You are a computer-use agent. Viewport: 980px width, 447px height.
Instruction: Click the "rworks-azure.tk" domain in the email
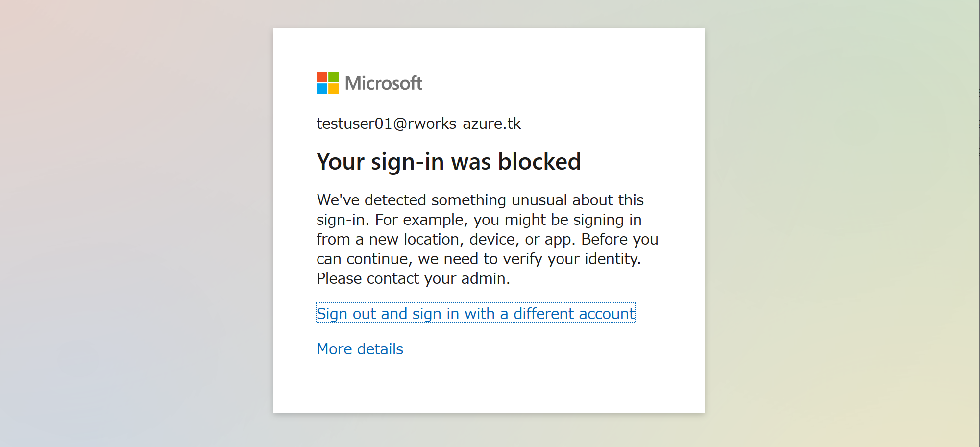click(464, 124)
